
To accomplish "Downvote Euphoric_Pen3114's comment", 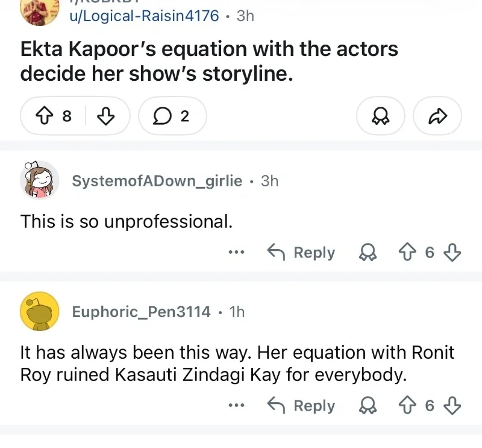I will coord(452,405).
